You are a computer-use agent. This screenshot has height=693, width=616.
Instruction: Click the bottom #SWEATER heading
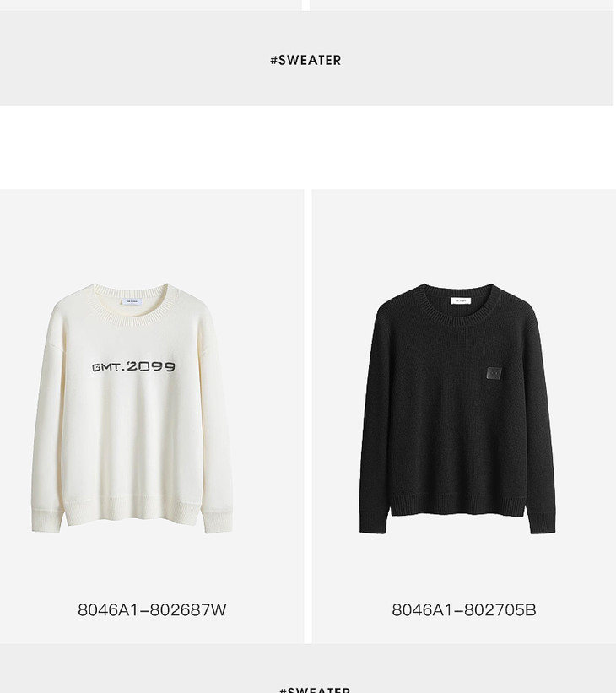pyautogui.click(x=315, y=690)
